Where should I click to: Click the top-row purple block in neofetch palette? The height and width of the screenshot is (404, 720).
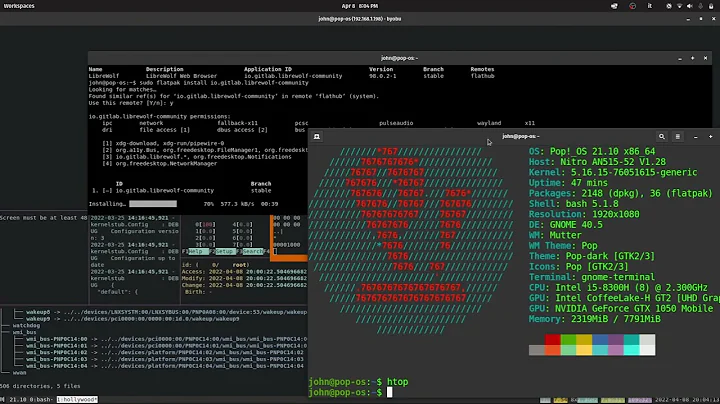pyautogui.click(x=616, y=339)
